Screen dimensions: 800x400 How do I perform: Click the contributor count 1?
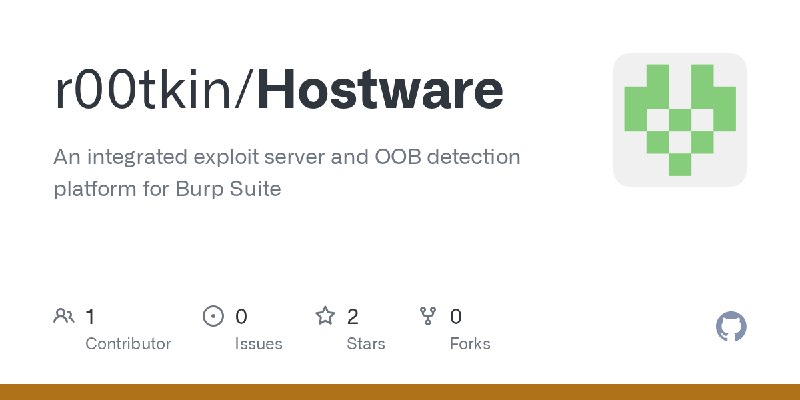pos(90,317)
